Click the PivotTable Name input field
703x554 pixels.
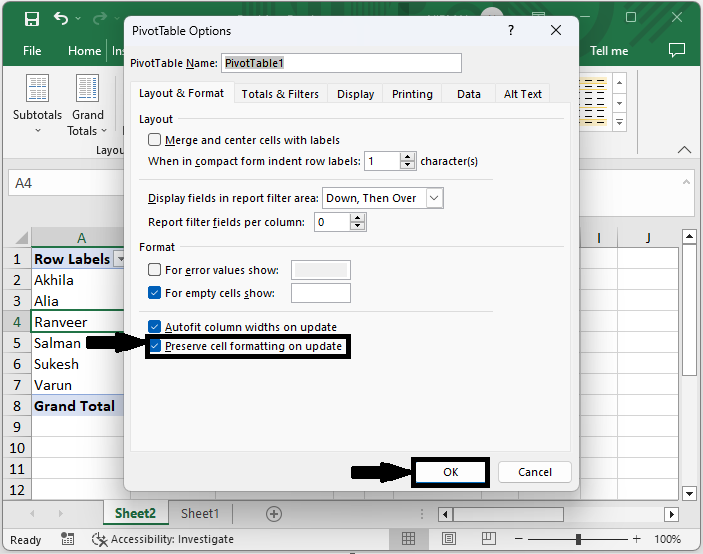coord(341,63)
